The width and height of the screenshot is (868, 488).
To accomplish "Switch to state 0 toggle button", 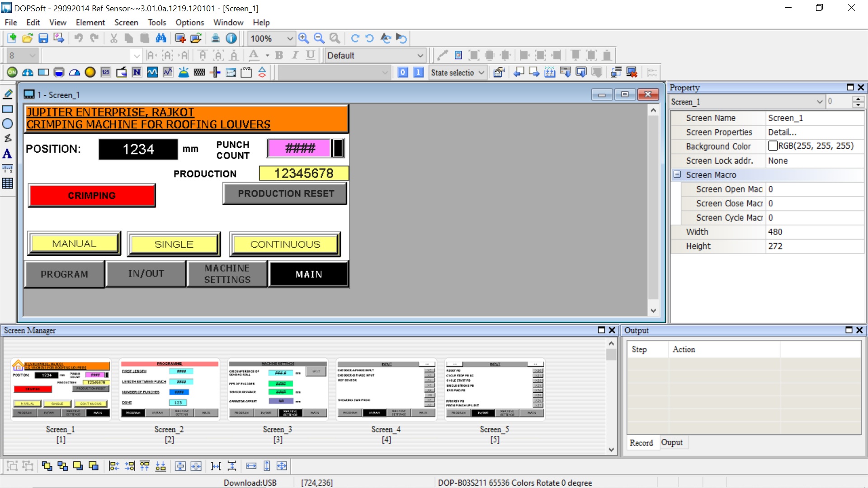I will 403,72.
